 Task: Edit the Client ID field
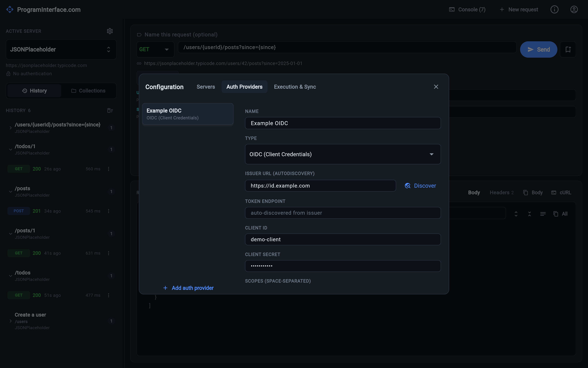[343, 239]
